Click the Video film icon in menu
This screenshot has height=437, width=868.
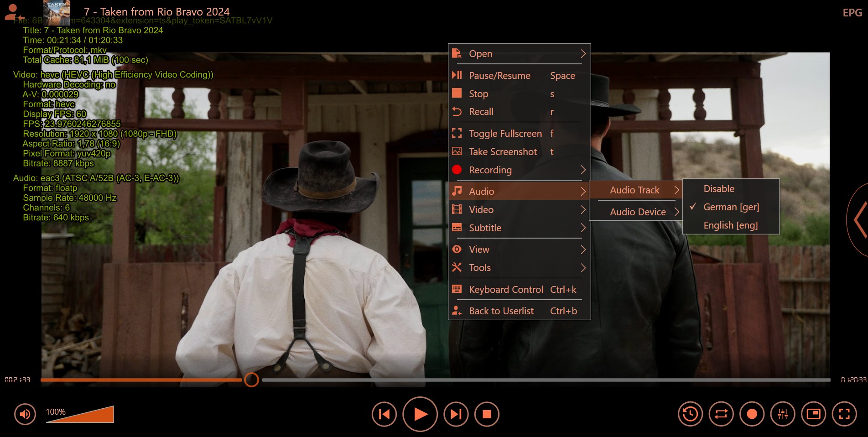click(x=457, y=209)
